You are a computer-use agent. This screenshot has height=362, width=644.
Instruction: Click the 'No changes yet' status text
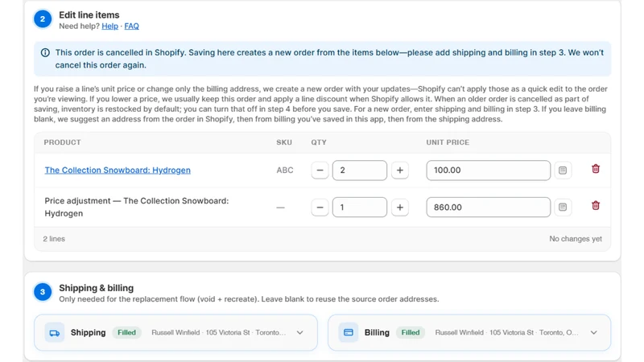coord(576,239)
